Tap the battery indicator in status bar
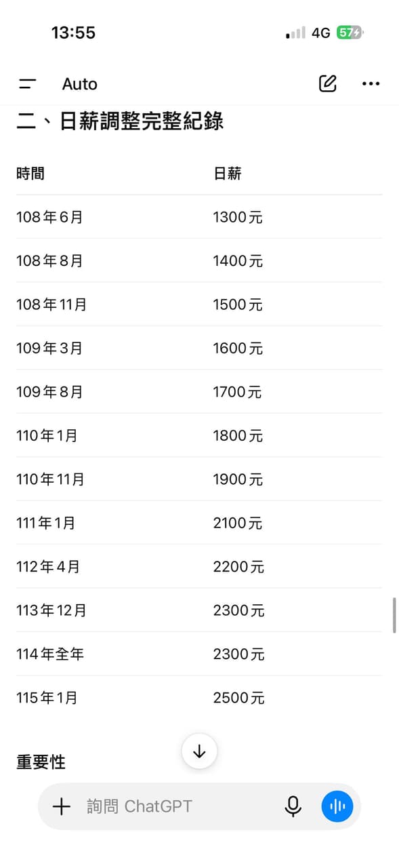399x868 pixels. (x=350, y=33)
